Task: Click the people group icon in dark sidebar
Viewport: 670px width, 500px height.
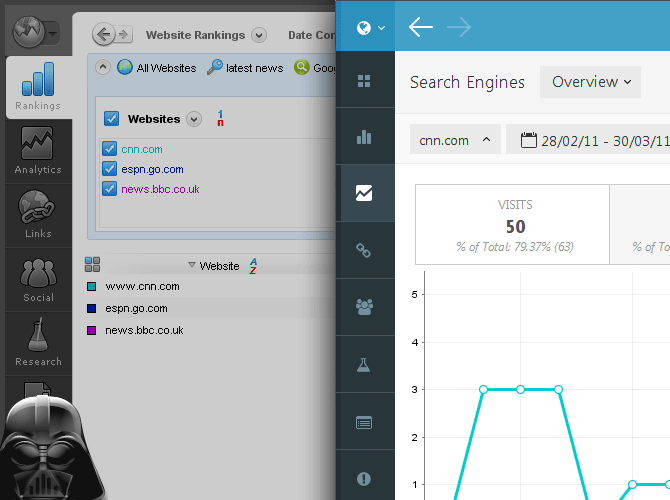Action: [x=364, y=307]
